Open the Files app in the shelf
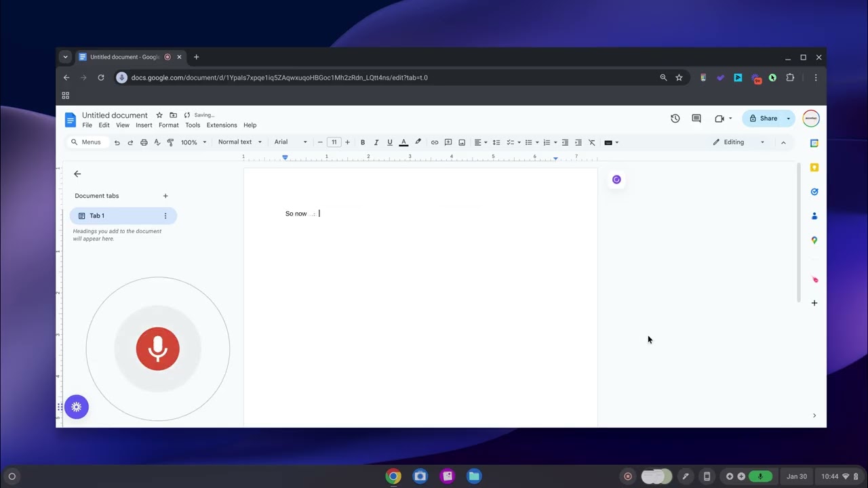868x488 pixels. tap(474, 476)
